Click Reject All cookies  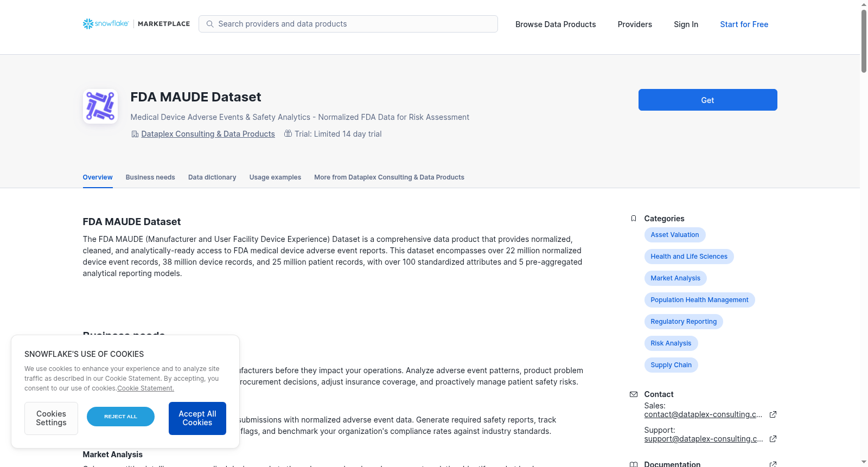point(120,417)
